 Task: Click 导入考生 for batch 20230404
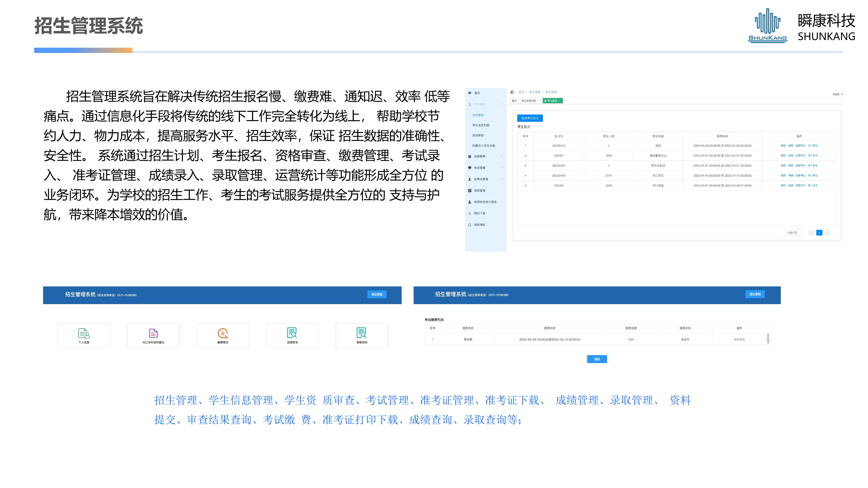813,175
